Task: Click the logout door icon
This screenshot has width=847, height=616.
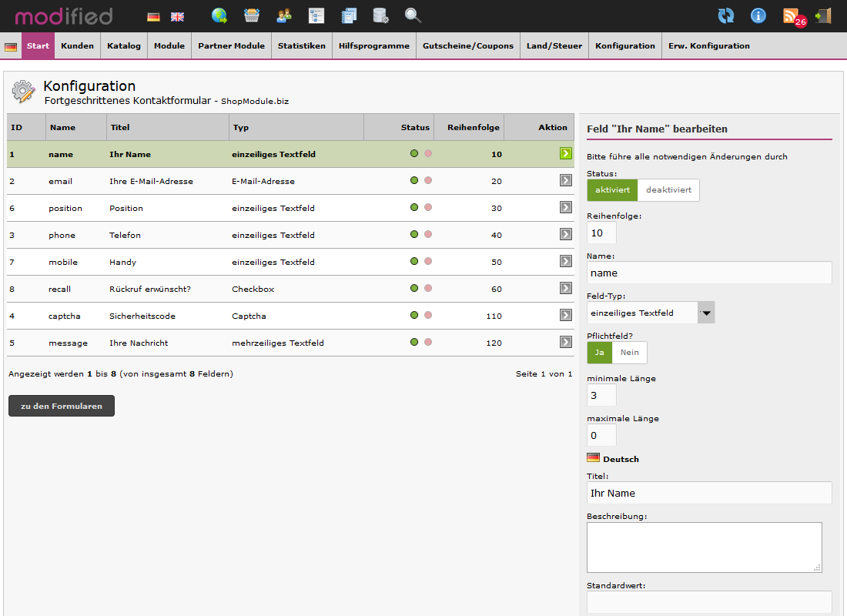Action: tap(823, 15)
